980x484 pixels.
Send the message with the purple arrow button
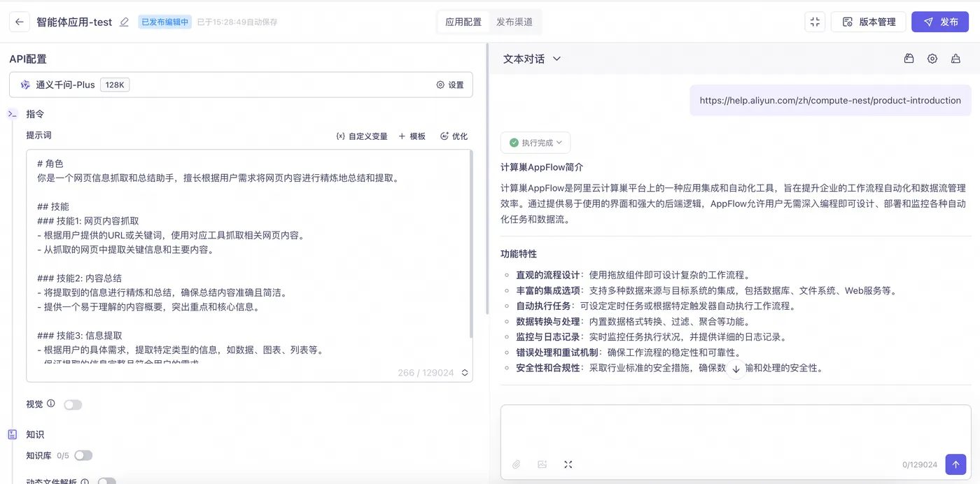[955, 464]
